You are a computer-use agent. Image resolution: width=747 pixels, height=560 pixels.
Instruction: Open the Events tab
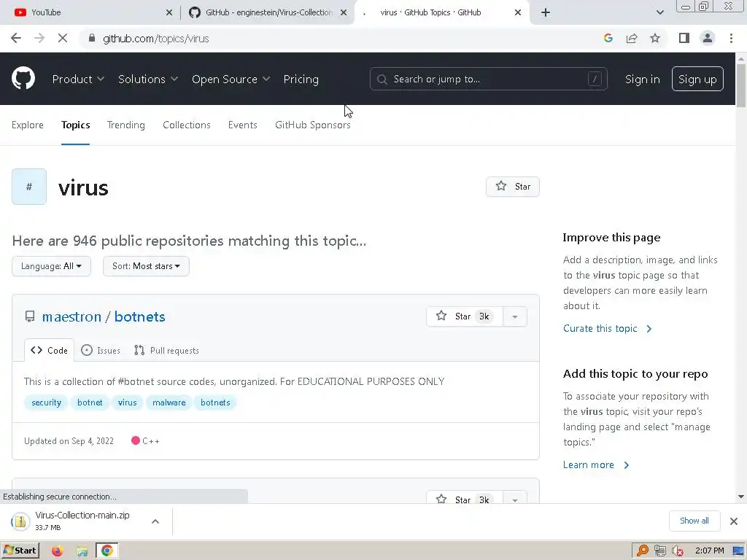point(242,125)
